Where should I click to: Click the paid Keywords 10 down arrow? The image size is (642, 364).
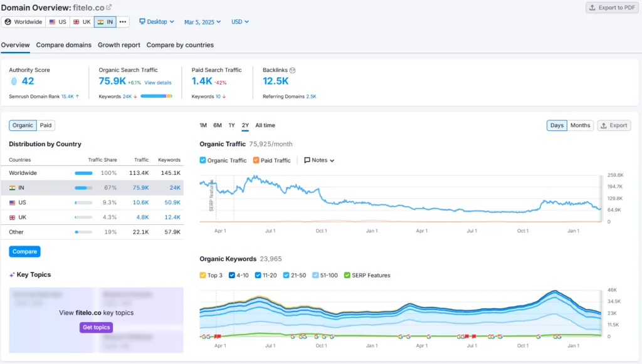(224, 96)
